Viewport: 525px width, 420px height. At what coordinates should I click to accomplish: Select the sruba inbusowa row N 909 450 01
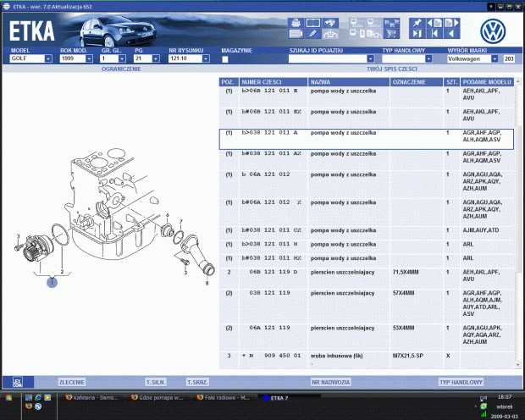367,360
